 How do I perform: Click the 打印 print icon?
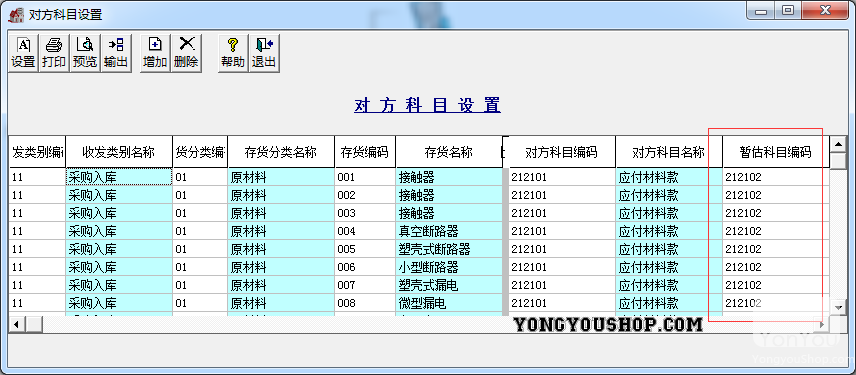(54, 53)
